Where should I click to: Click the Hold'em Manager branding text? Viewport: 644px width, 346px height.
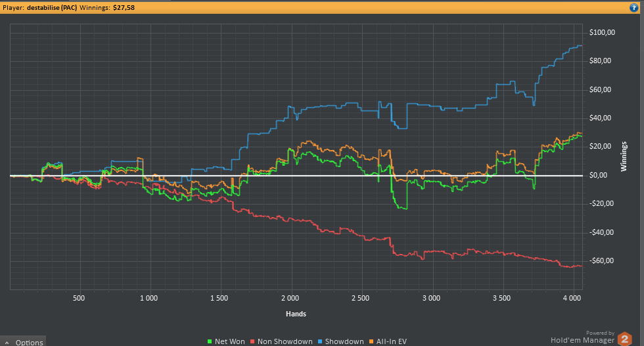[582, 340]
